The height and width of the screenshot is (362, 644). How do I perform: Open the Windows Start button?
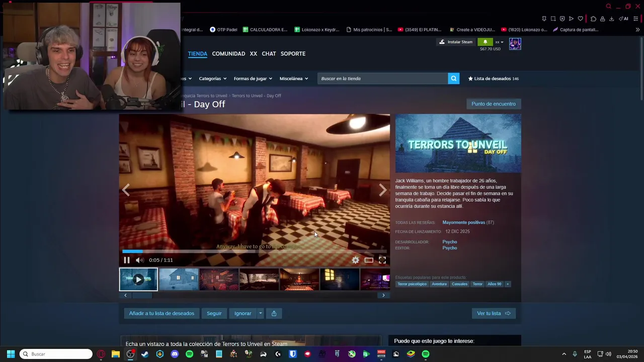(x=11, y=354)
